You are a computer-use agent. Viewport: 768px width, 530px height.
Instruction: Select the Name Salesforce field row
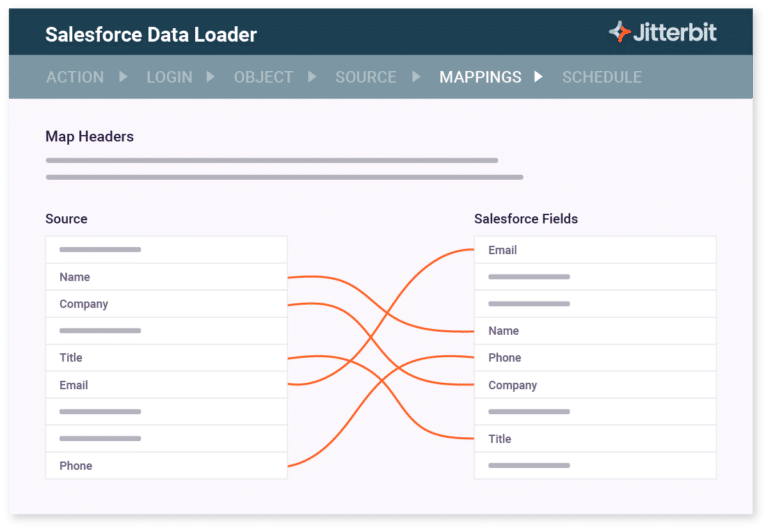click(595, 331)
